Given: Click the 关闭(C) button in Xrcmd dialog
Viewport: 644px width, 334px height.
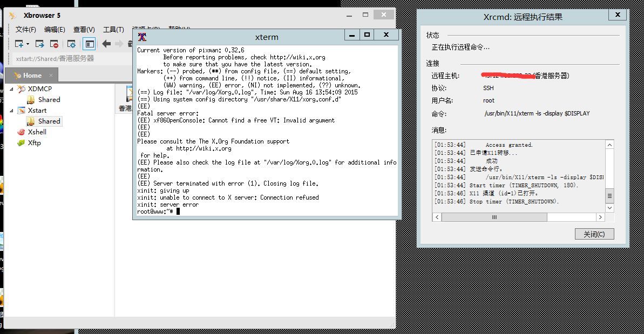Looking at the screenshot, I should pos(594,234).
